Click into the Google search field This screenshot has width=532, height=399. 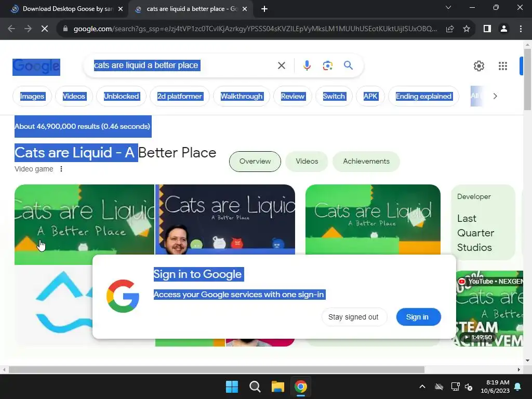tap(183, 65)
